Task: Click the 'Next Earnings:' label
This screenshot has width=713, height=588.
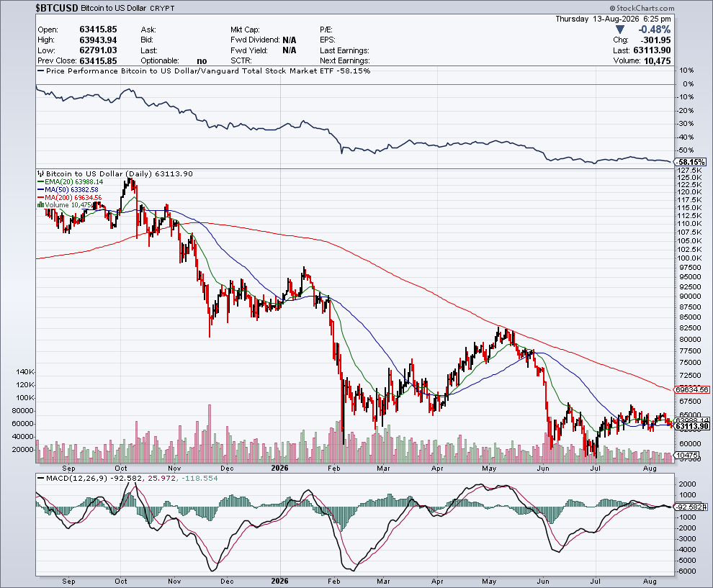Action: tap(345, 61)
